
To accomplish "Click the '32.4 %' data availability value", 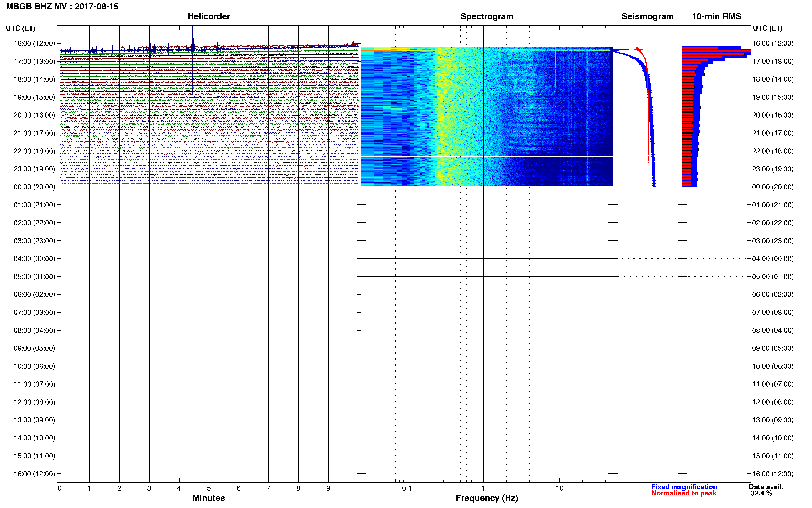I will point(761,493).
